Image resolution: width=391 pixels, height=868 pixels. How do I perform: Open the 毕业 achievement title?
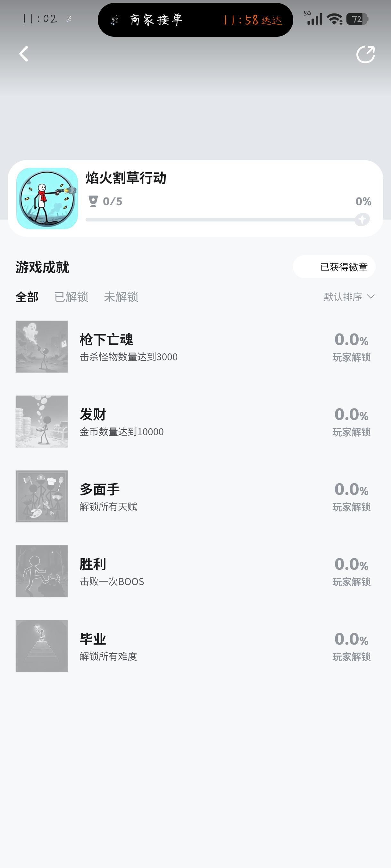pos(93,639)
